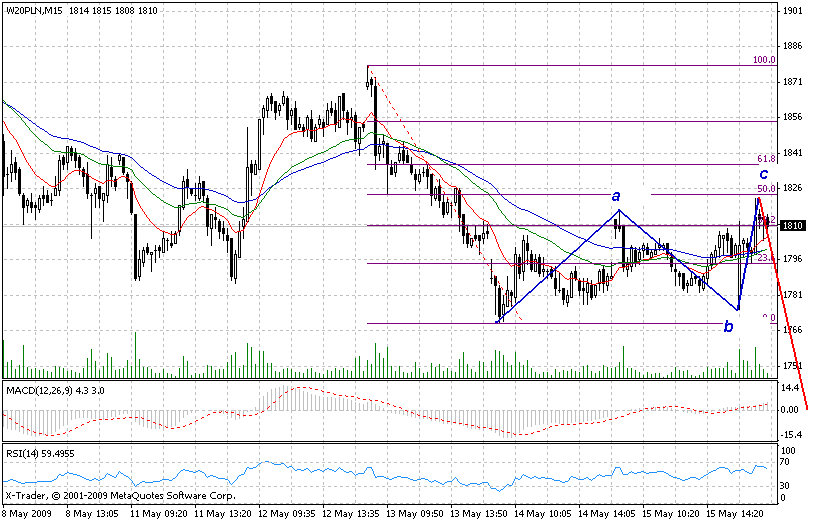Click the wave label c
This screenshot has width=815, height=521.
(764, 174)
